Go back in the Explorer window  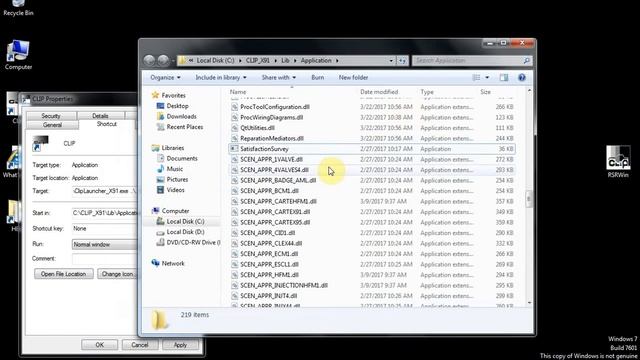pyautogui.click(x=149, y=60)
